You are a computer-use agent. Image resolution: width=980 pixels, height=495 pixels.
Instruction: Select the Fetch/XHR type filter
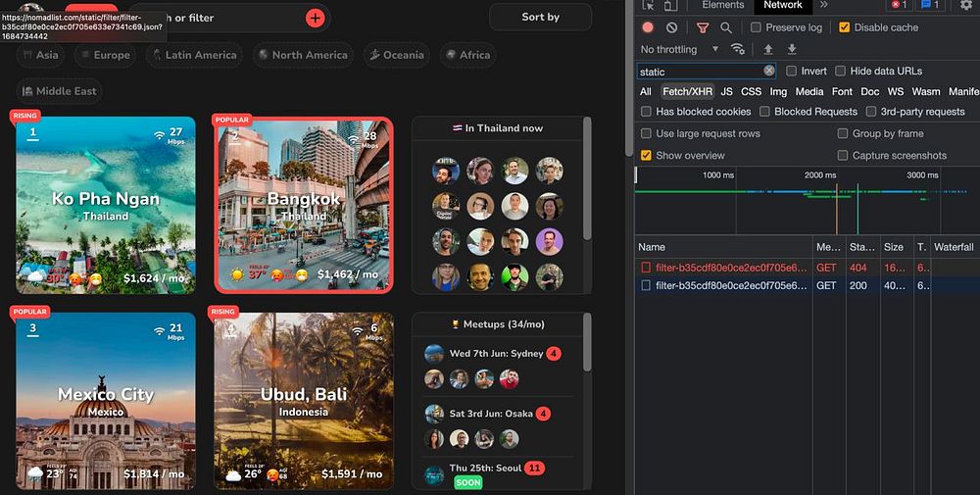(x=688, y=92)
